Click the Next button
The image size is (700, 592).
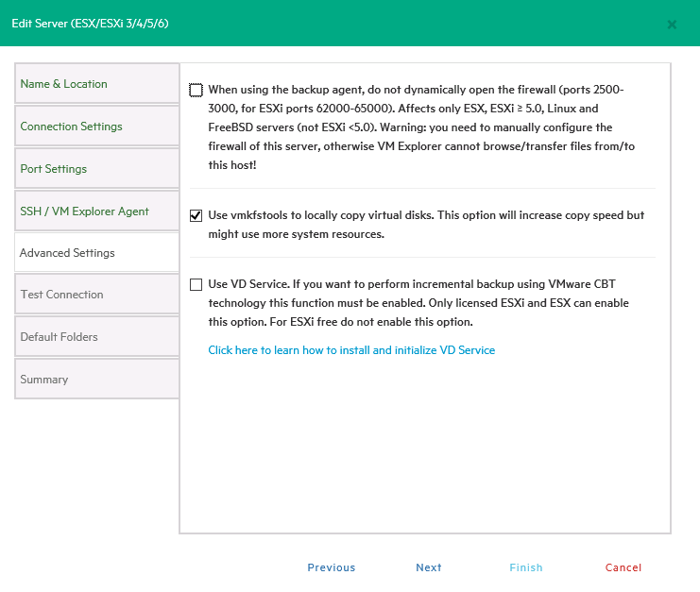pos(429,567)
